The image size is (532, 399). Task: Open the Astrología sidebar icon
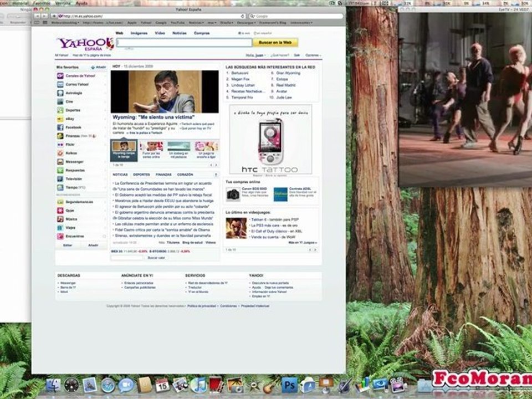pos(60,93)
